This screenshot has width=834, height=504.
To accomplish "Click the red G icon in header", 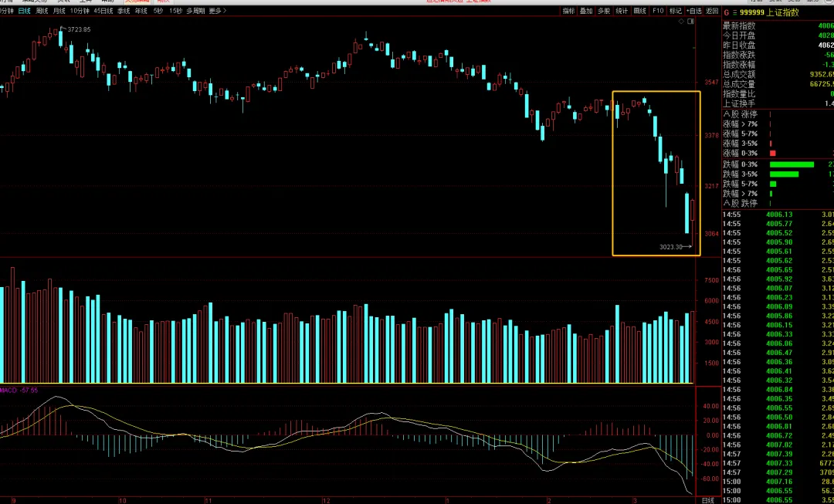I will (x=727, y=13).
